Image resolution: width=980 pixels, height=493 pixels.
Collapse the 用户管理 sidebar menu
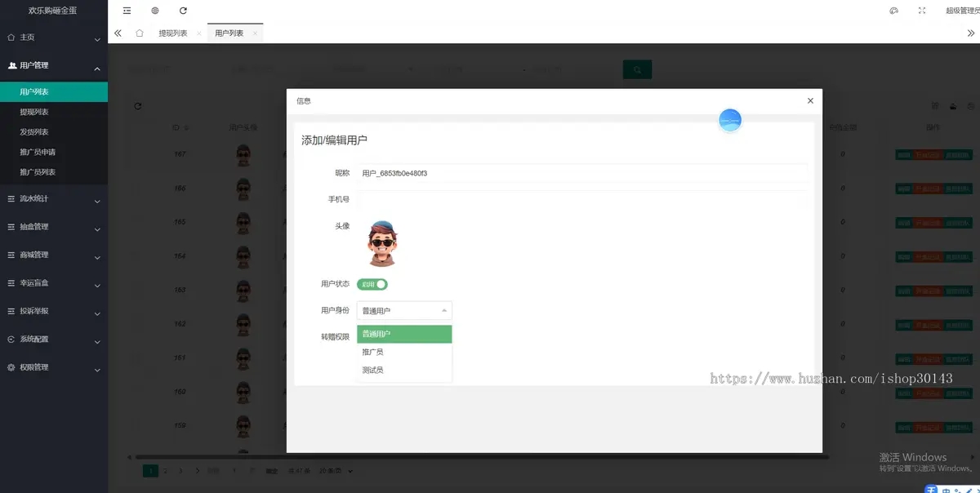[x=54, y=65]
